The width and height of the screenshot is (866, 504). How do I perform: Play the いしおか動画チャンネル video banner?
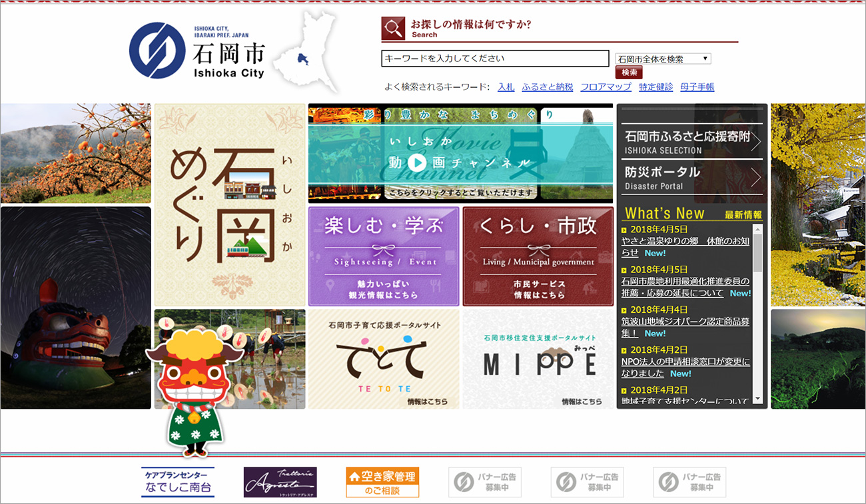460,152
